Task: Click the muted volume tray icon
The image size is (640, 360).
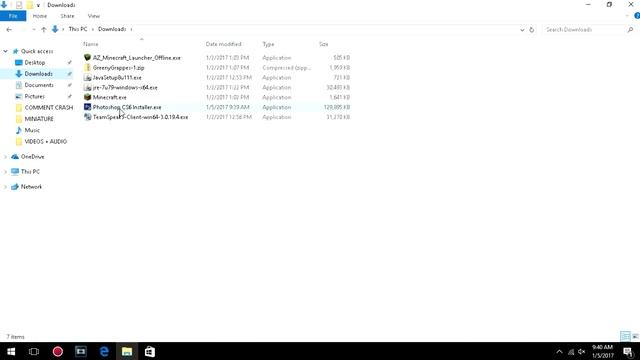Action: coord(582,352)
